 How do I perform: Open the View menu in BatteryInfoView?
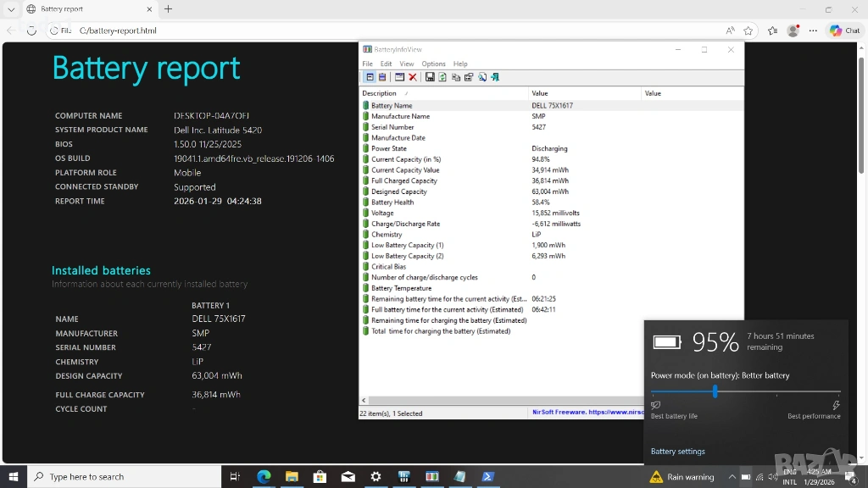(x=407, y=64)
